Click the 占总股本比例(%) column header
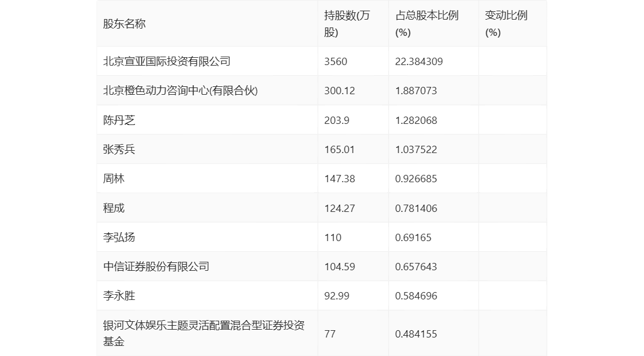The image size is (644, 356). (427, 24)
